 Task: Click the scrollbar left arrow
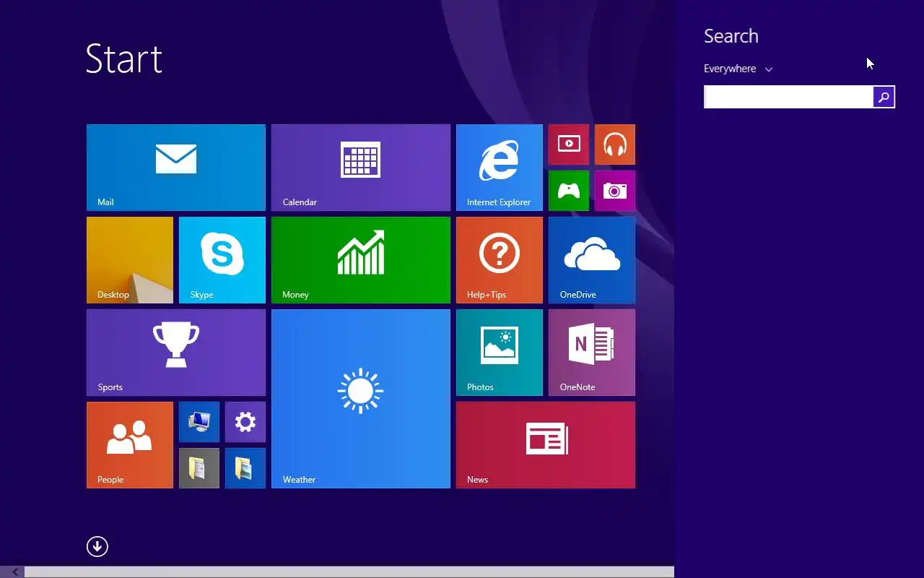14,572
